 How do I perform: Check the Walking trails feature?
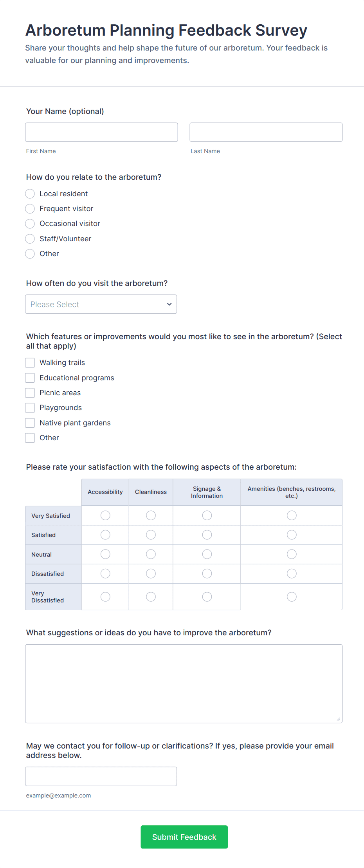point(30,362)
